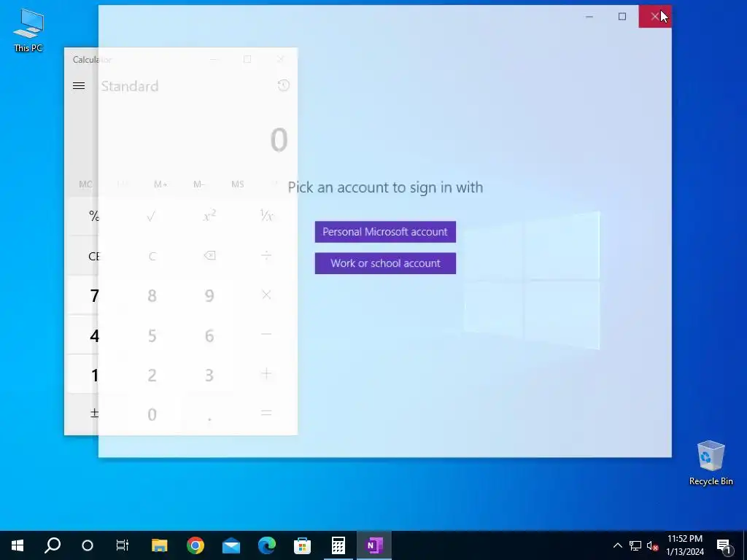Click digit 2 in Calculator

coord(152,374)
